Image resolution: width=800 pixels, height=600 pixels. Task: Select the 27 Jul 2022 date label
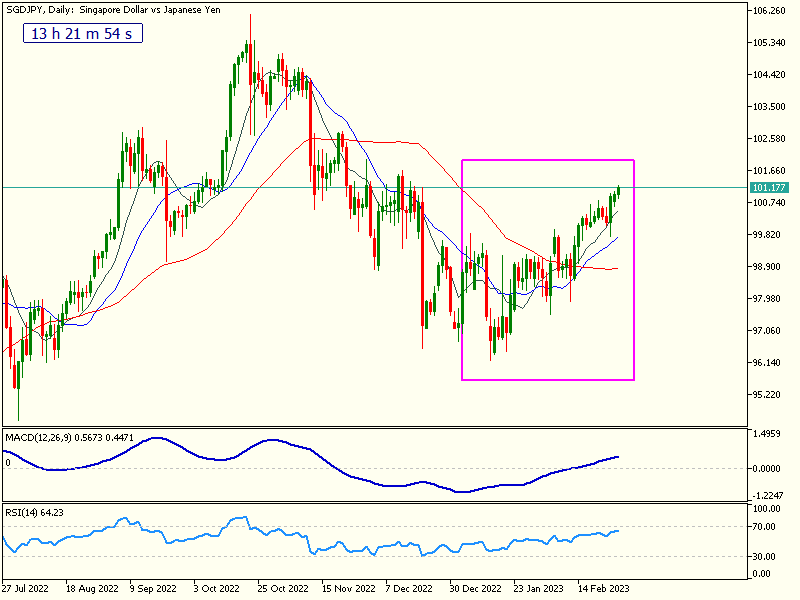(x=26, y=588)
